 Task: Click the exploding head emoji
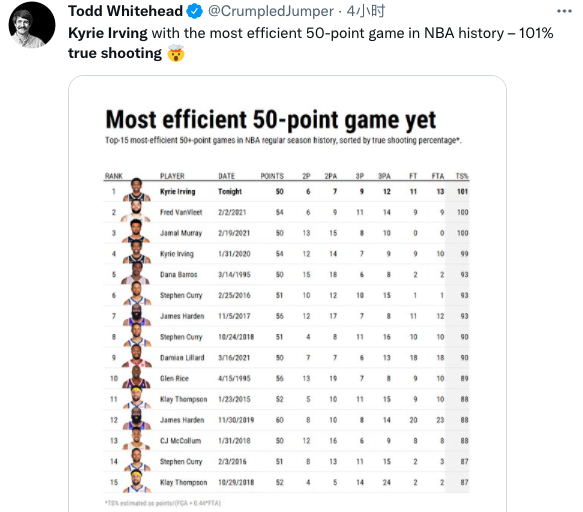[x=175, y=54]
